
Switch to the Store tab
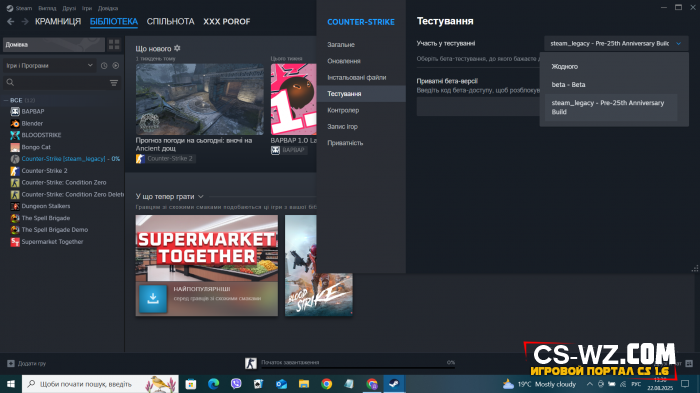pos(58,21)
